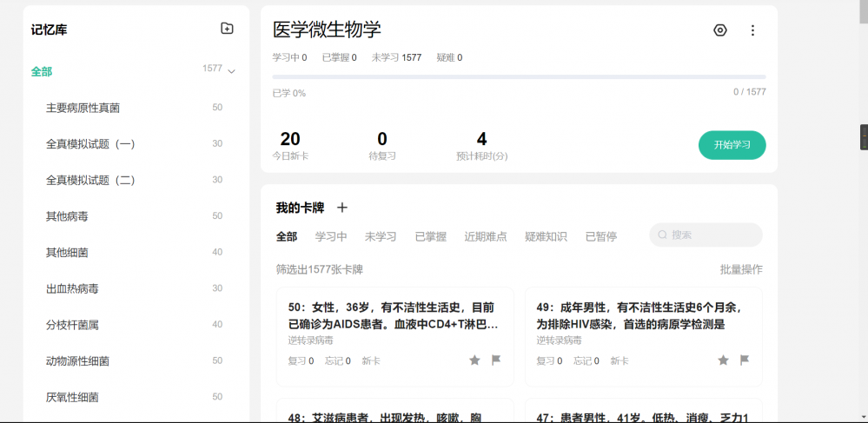The height and width of the screenshot is (423, 868).
Task: Click the 已学 0% progress label
Action: click(x=289, y=93)
